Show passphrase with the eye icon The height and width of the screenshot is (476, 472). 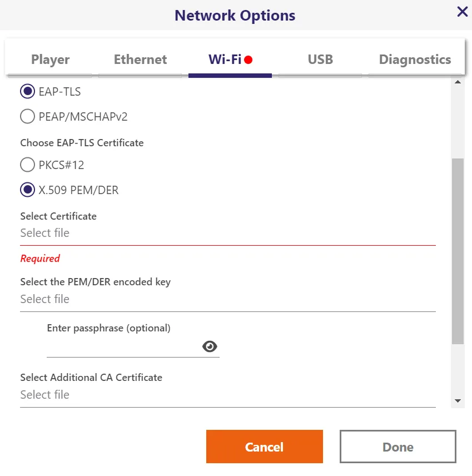[210, 346]
